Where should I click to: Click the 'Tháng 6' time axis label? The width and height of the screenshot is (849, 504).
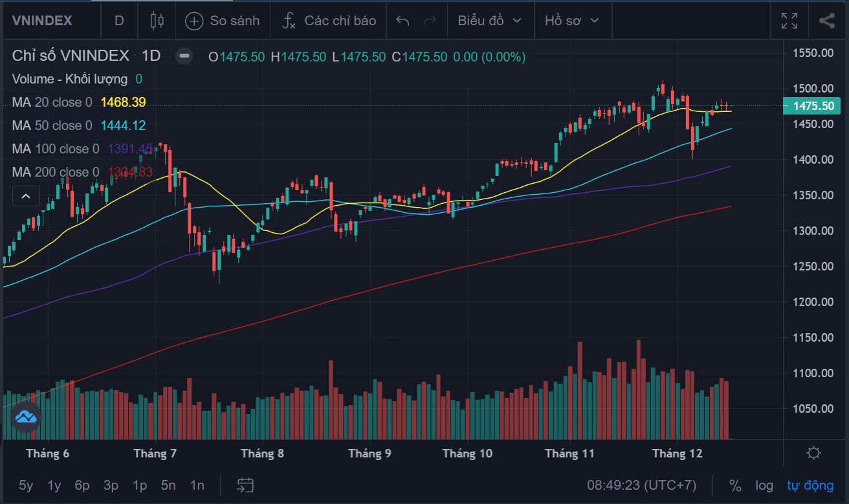click(47, 453)
